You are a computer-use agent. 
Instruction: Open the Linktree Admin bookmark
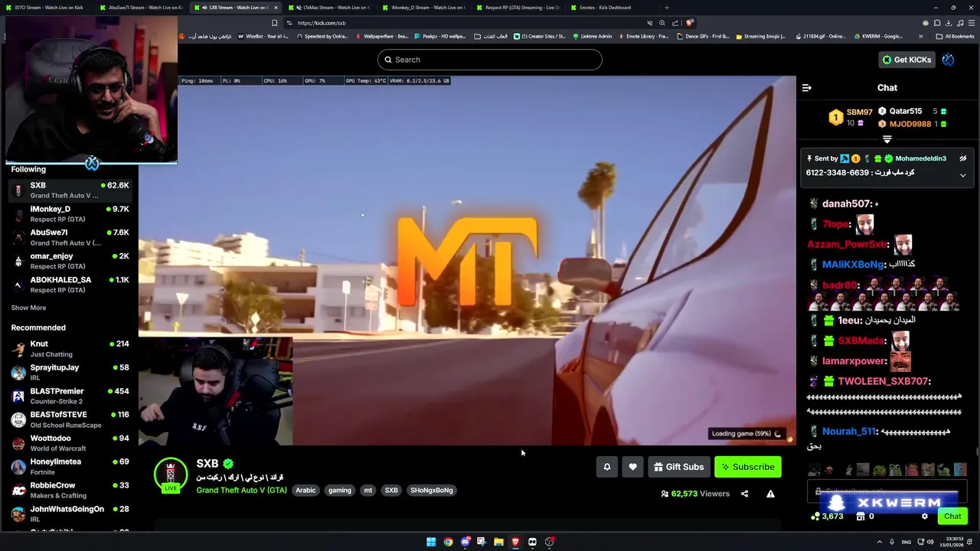tap(592, 36)
